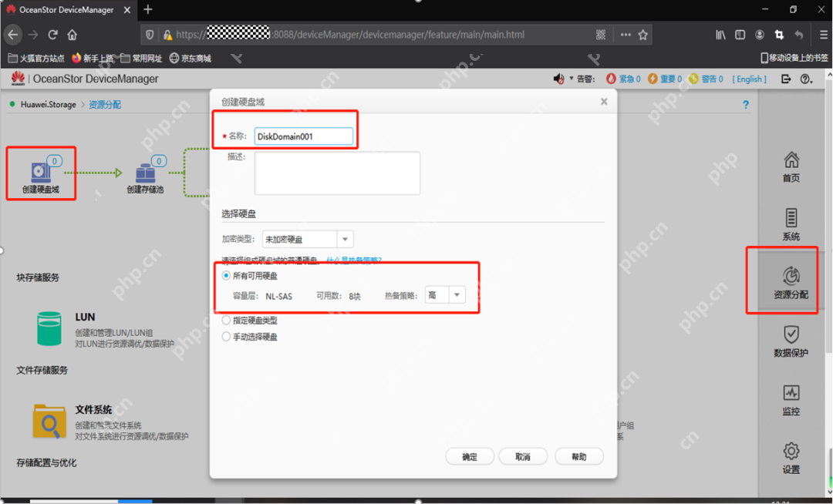Select the green LUN storage icon

(49, 328)
